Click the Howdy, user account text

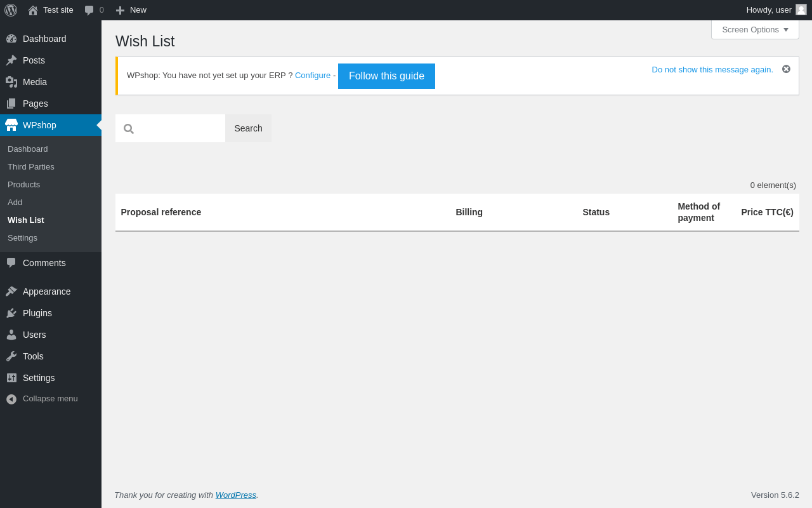click(x=769, y=10)
